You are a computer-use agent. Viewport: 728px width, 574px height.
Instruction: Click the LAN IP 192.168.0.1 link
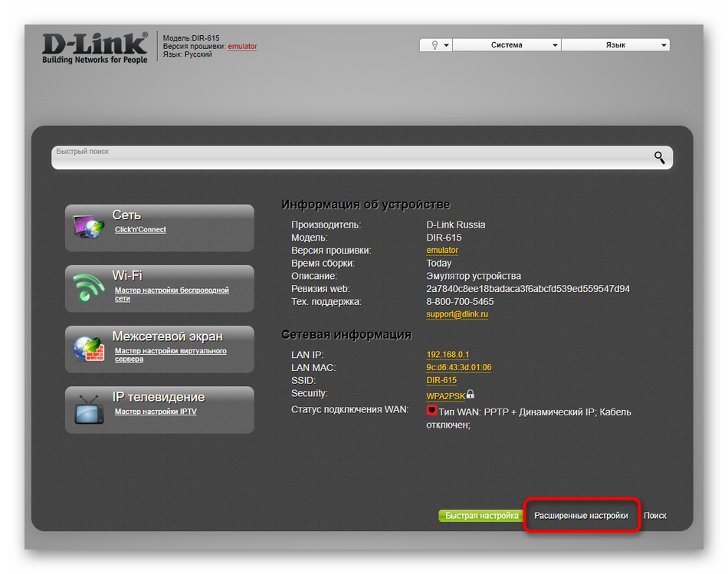(x=448, y=355)
